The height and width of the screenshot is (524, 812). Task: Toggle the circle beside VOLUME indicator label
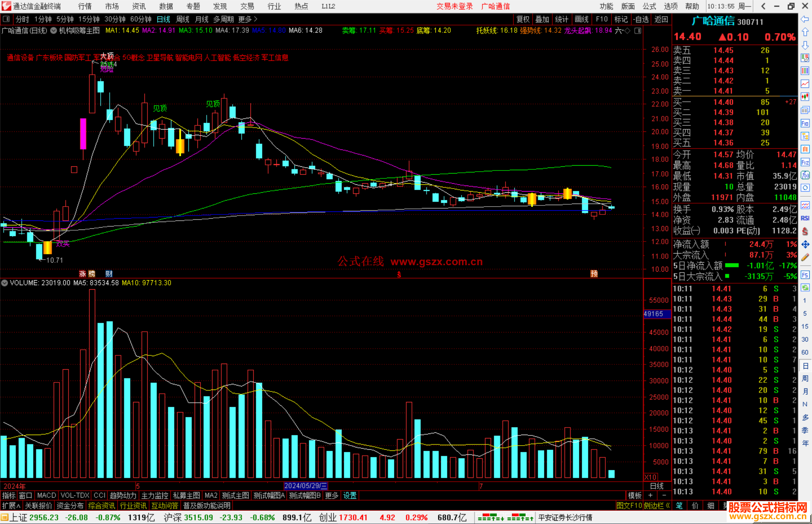(5, 283)
